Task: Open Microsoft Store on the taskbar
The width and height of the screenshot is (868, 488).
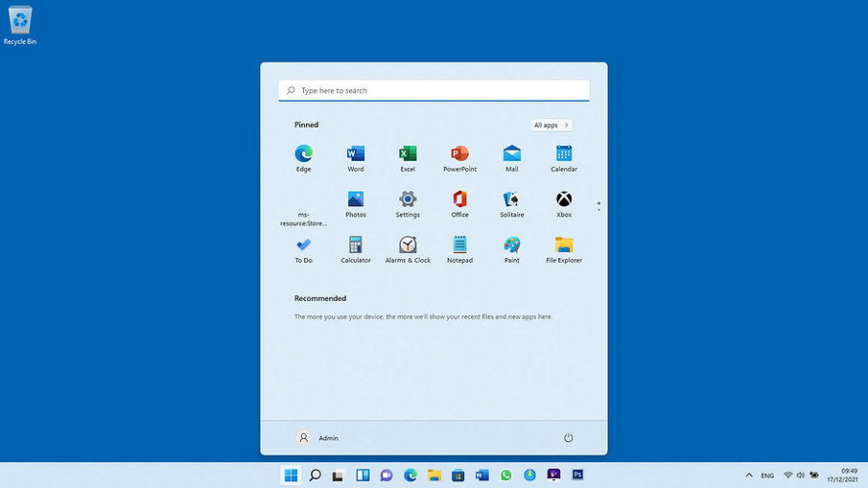Action: pos(457,475)
